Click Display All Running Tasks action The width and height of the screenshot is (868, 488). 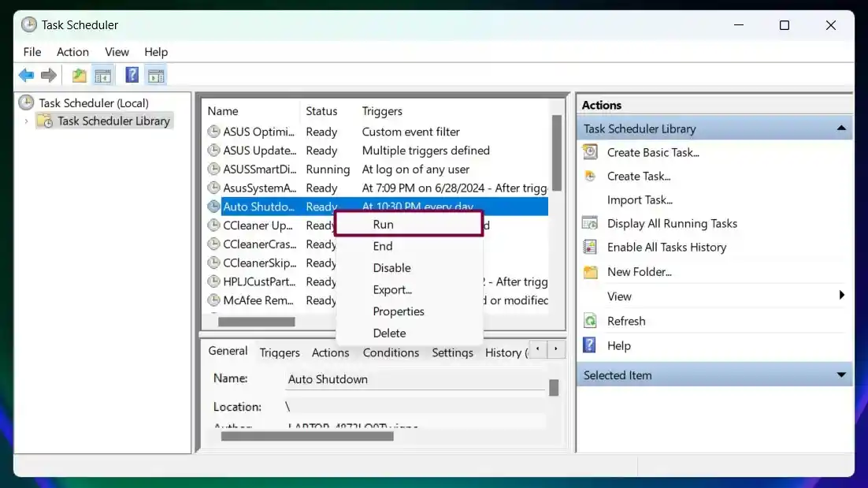point(672,223)
